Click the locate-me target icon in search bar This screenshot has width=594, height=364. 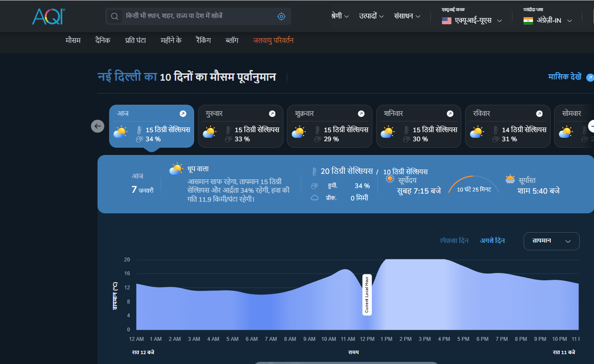pyautogui.click(x=281, y=16)
